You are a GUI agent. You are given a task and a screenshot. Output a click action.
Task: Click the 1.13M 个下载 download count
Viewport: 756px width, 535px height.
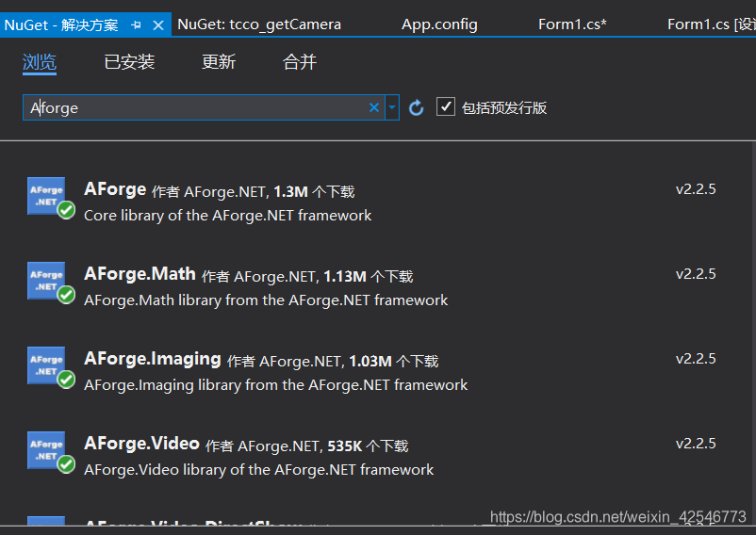(369, 276)
